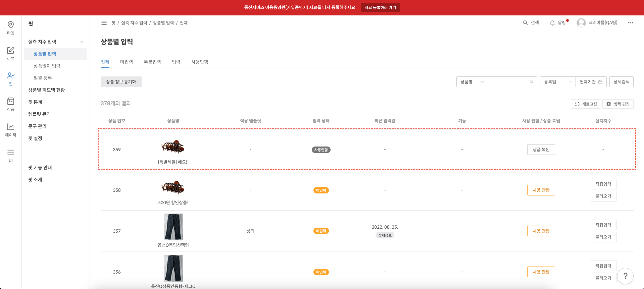Viewport: 644px width, 289px height.
Task: Open the 리뷰 section icon
Action: (11, 53)
